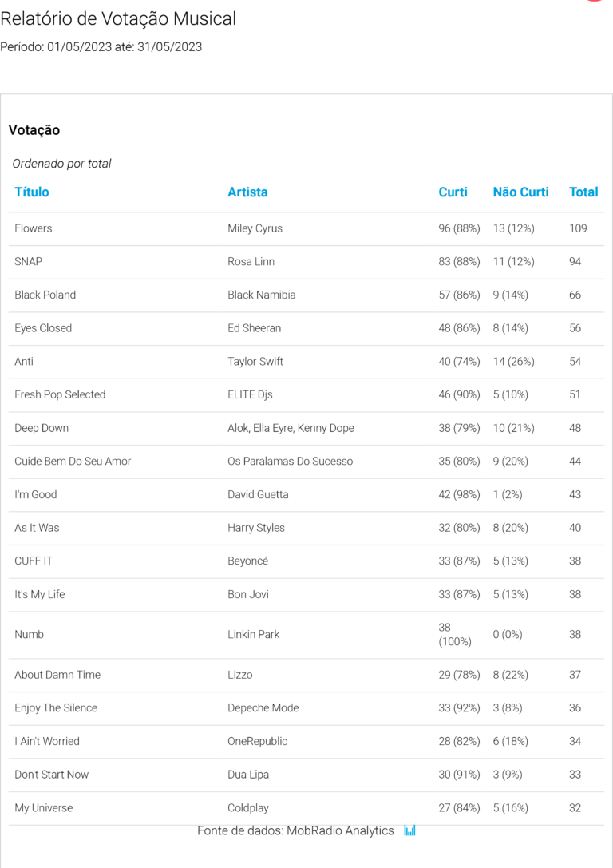
Task: Click artist David Guetta
Action: (x=258, y=494)
